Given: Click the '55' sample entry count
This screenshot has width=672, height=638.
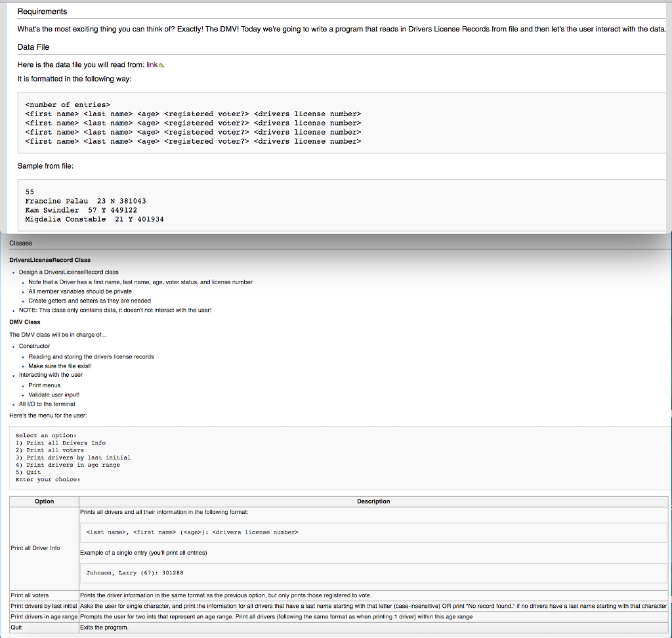Looking at the screenshot, I should click(x=30, y=192).
